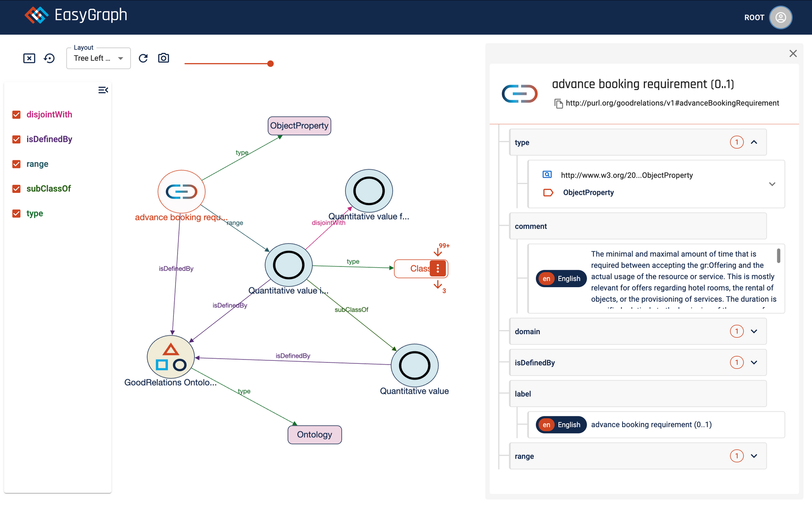Expand the range section in the details panel
The height and width of the screenshot is (508, 812).
pos(754,456)
